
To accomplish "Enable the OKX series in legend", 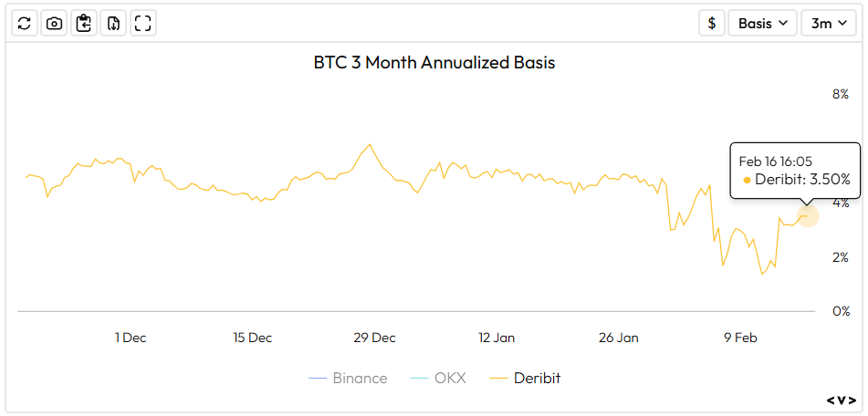I will [437, 378].
